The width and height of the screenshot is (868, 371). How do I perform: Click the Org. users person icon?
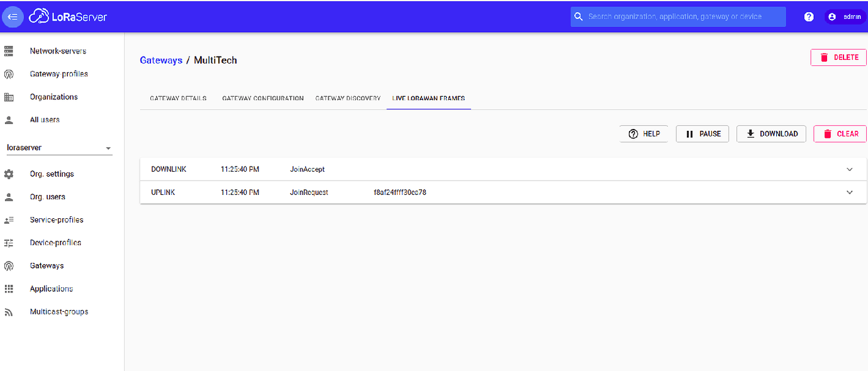[x=9, y=197]
